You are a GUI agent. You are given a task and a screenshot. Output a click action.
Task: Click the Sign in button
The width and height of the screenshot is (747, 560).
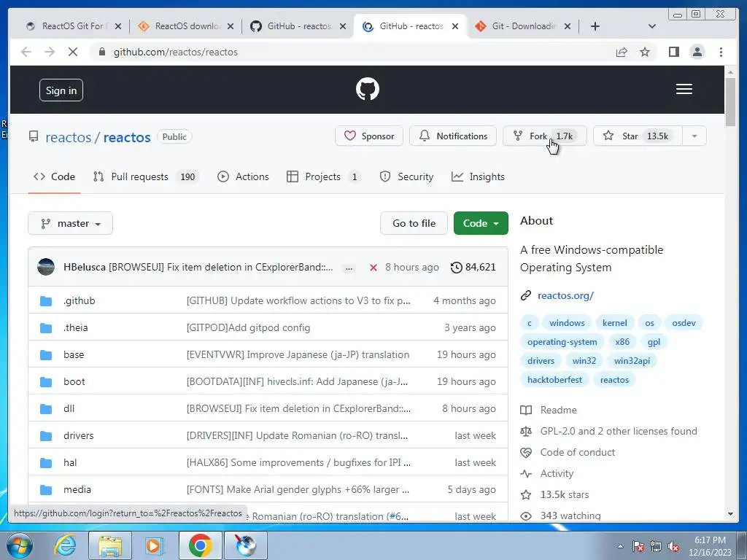point(61,90)
